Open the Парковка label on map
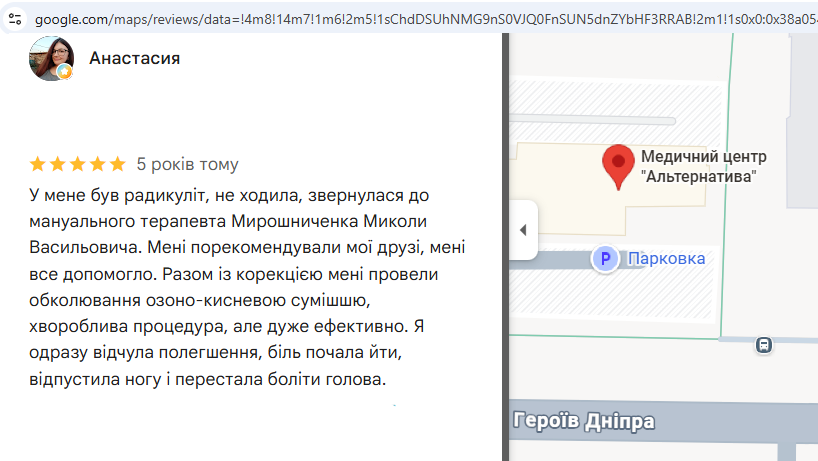The image size is (818, 461). tap(666, 258)
